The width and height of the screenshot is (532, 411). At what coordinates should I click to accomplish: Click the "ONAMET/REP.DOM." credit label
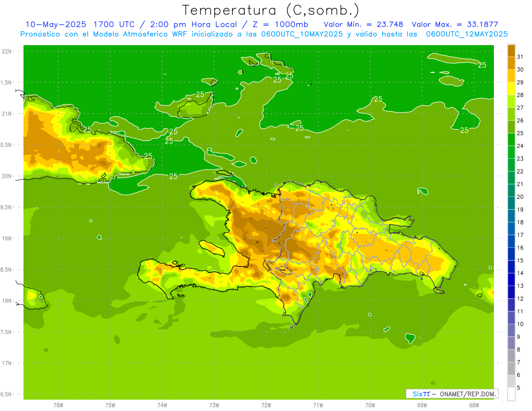[467, 394]
